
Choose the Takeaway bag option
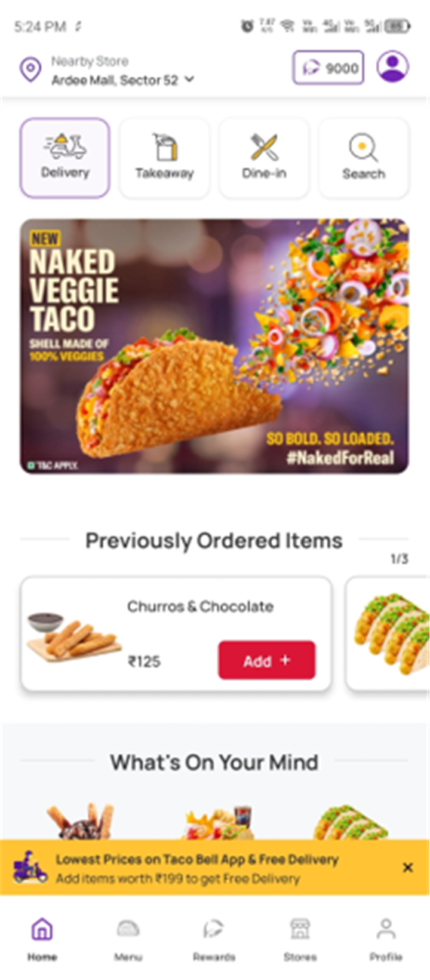point(164,158)
